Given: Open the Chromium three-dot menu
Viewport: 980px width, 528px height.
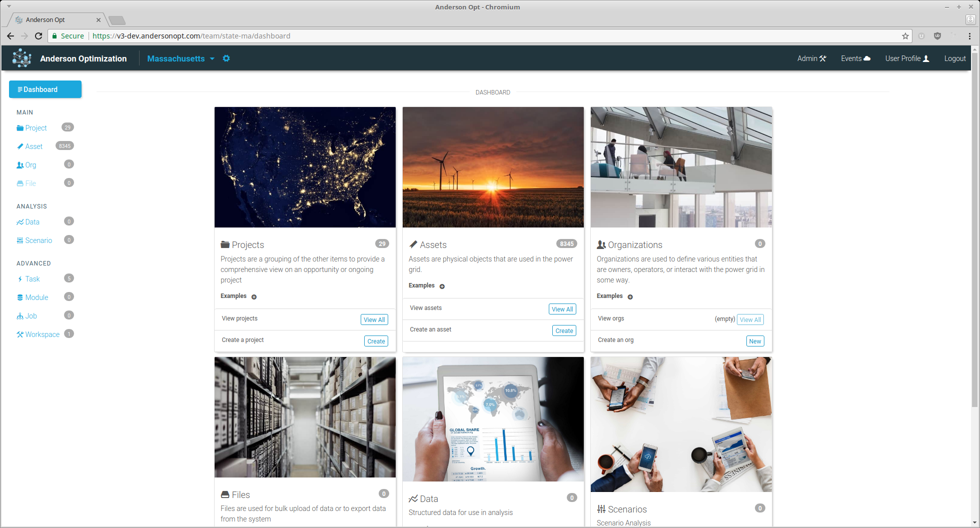Looking at the screenshot, I should (969, 36).
